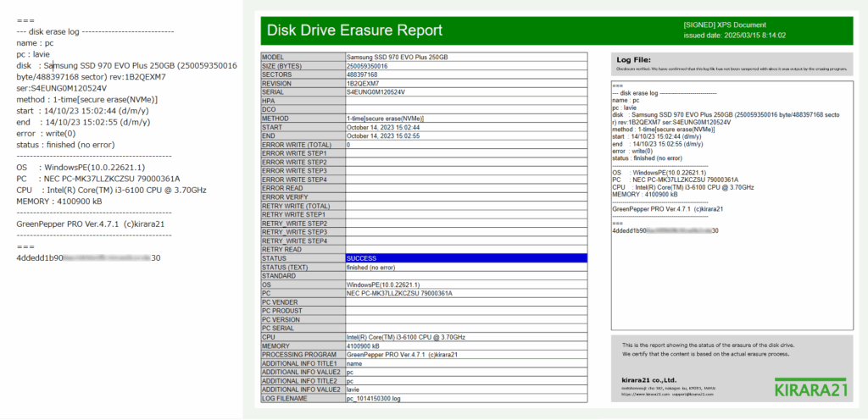The width and height of the screenshot is (868, 420).
Task: Click table cell value S4EUNG0M120524V
Action: (x=376, y=92)
